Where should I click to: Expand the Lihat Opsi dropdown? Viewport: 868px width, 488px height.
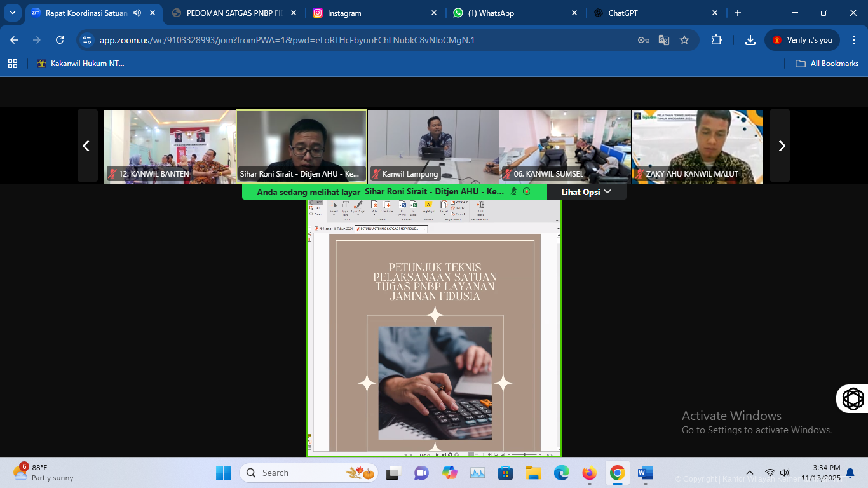[x=586, y=191]
